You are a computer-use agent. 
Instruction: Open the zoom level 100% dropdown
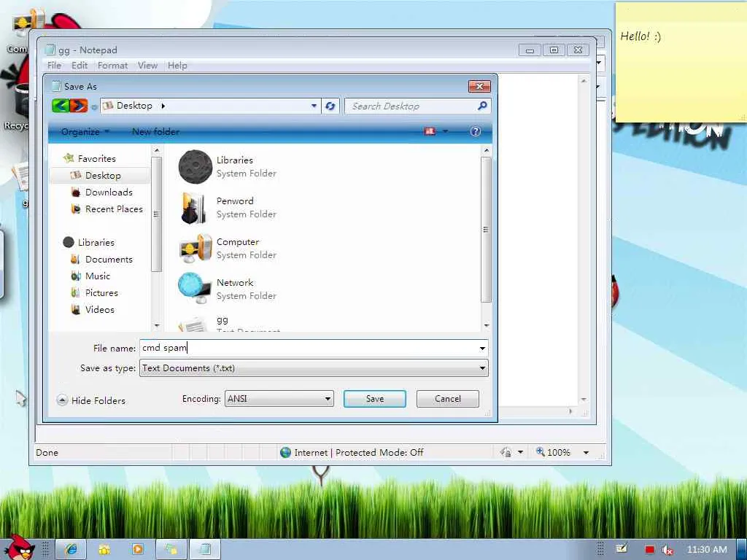pos(586,452)
